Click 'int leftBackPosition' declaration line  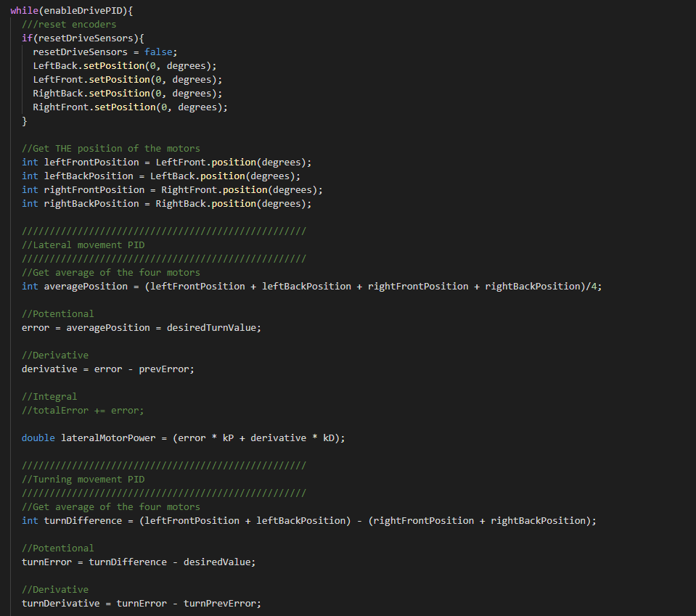[161, 176]
